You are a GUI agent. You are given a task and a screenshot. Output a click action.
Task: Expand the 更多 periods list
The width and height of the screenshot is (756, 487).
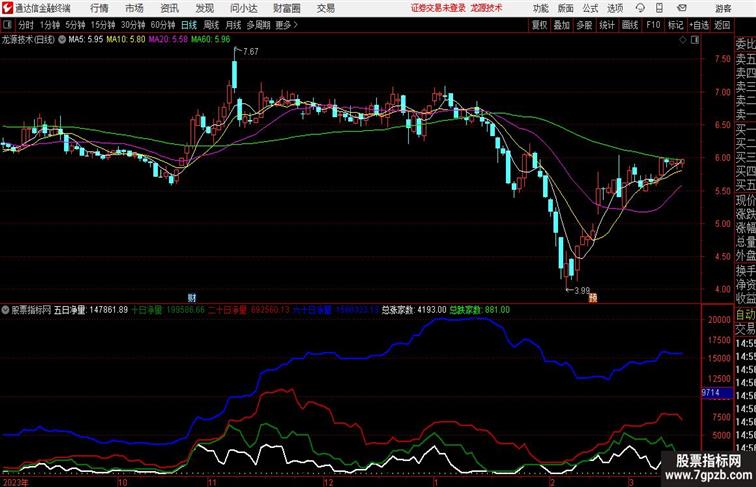point(286,25)
